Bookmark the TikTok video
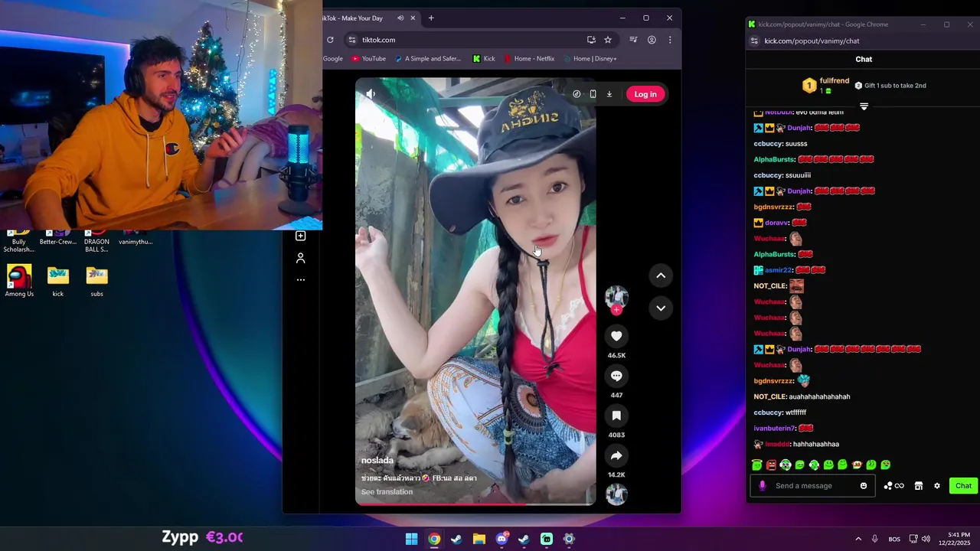Image resolution: width=980 pixels, height=551 pixels. 616,416
